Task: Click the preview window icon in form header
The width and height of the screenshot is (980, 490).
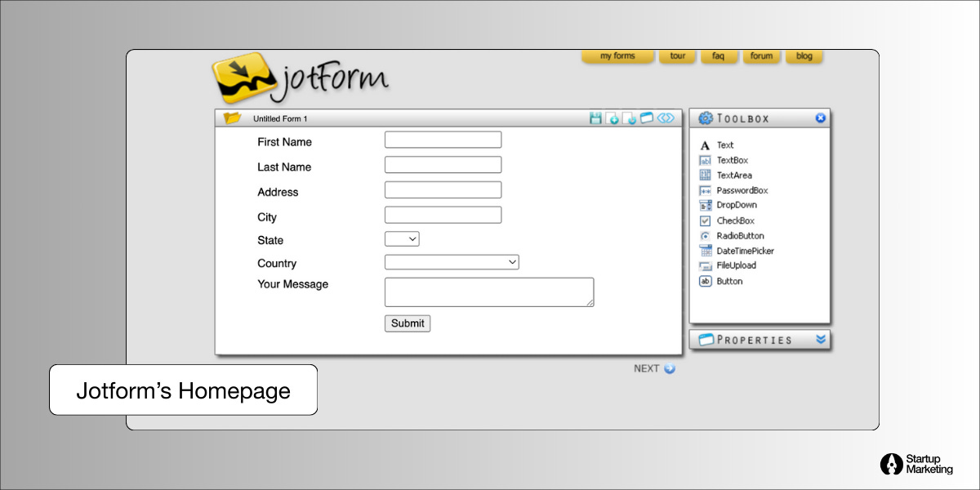Action: coord(647,118)
